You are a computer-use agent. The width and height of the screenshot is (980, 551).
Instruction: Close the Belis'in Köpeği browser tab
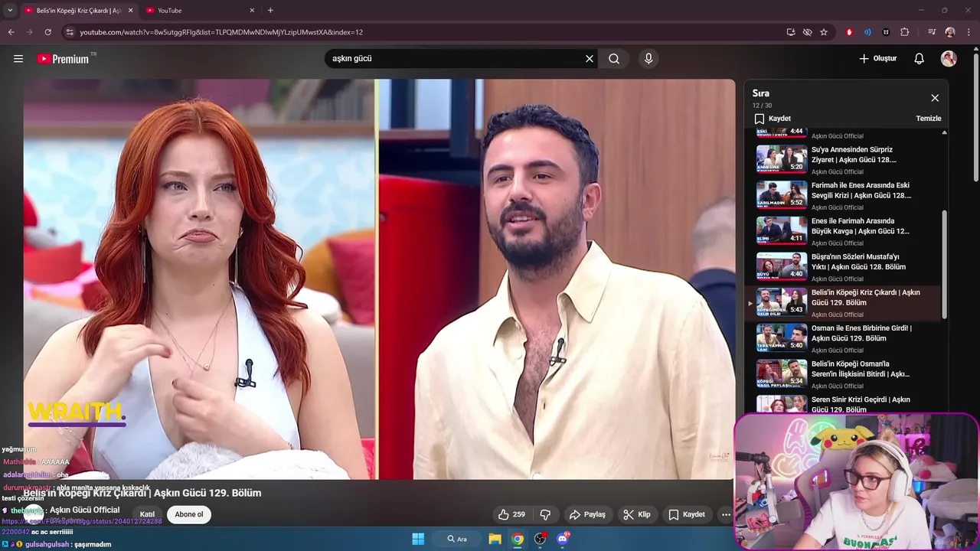131,11
